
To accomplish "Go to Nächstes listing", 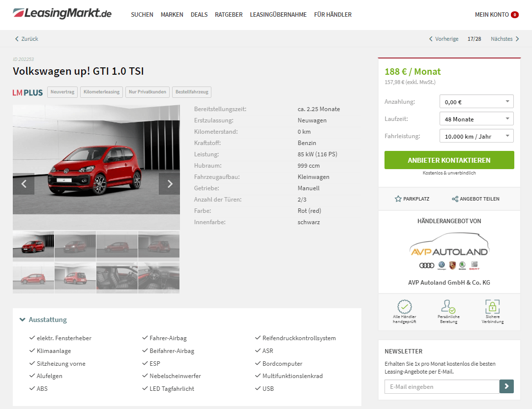I will click(x=505, y=39).
